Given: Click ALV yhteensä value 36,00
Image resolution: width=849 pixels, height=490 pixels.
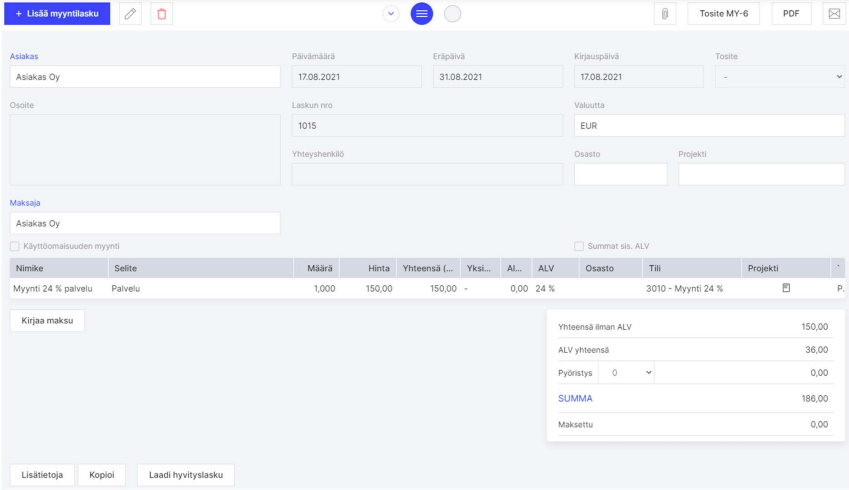Looking at the screenshot, I should [x=817, y=350].
